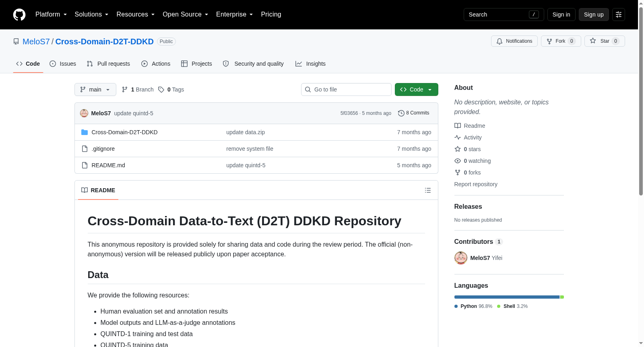View the 8 Commits history

click(x=414, y=113)
